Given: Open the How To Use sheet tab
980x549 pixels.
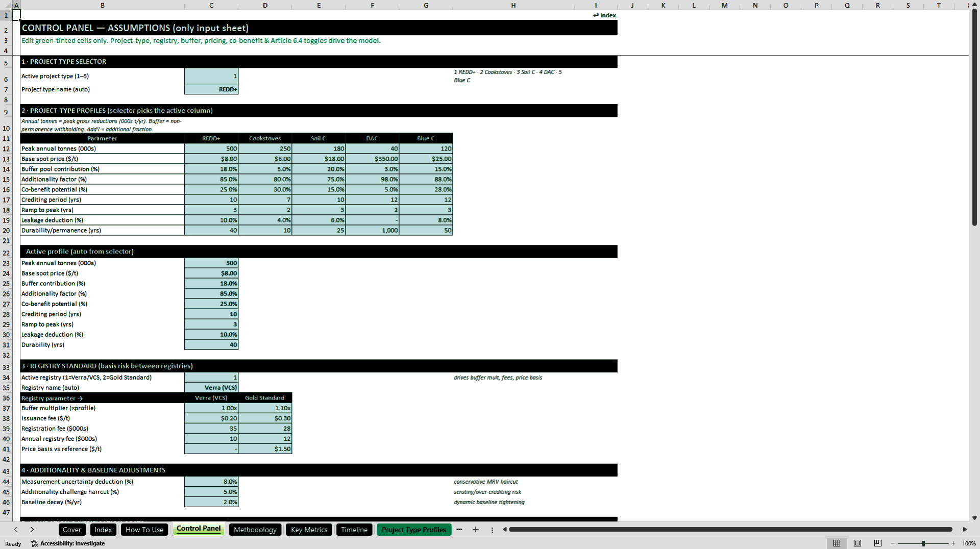Looking at the screenshot, I should point(144,530).
